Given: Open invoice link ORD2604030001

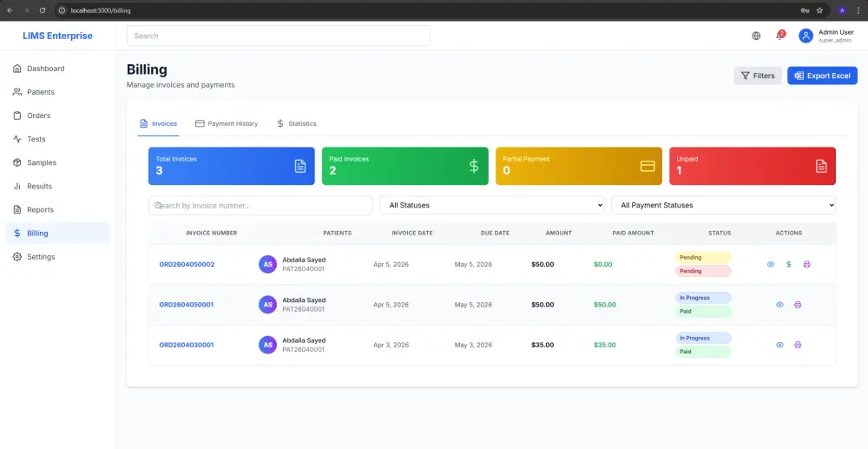Looking at the screenshot, I should (186, 345).
